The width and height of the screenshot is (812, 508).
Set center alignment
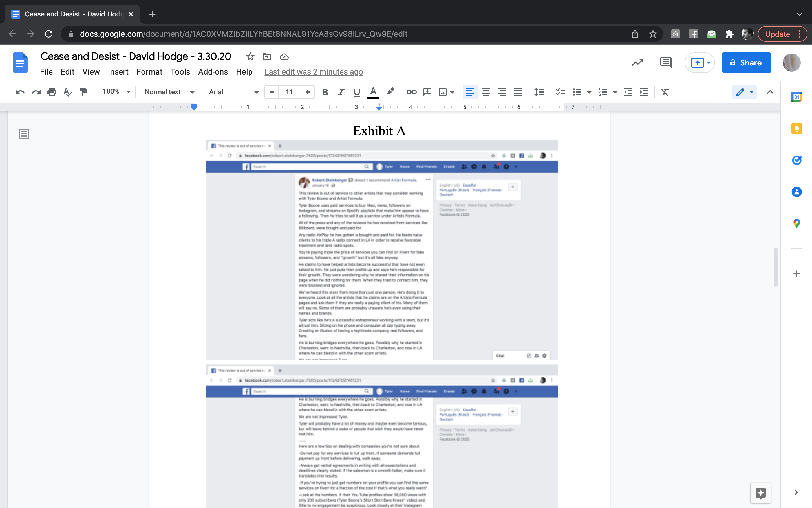coord(486,92)
